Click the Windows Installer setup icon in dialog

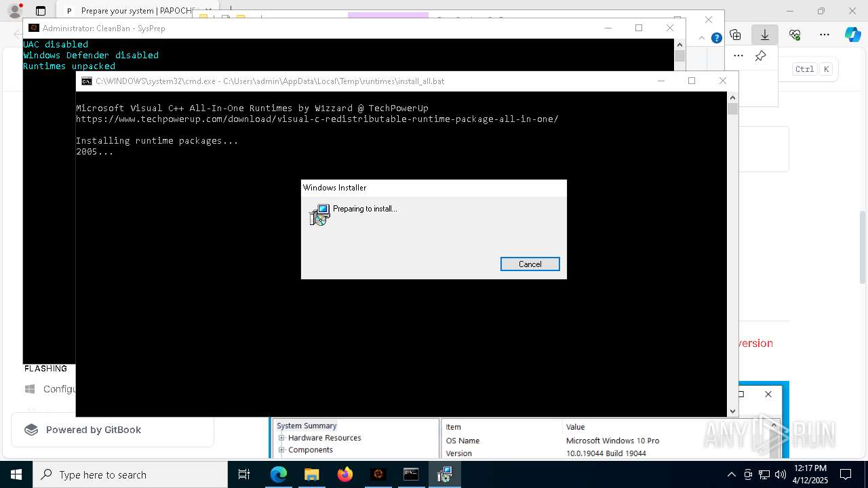(319, 215)
